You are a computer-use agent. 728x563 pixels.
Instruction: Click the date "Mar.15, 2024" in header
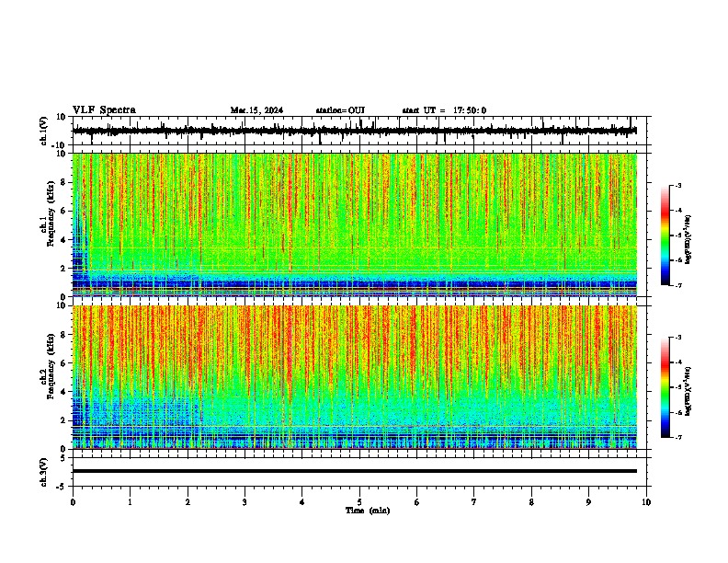coord(256,110)
